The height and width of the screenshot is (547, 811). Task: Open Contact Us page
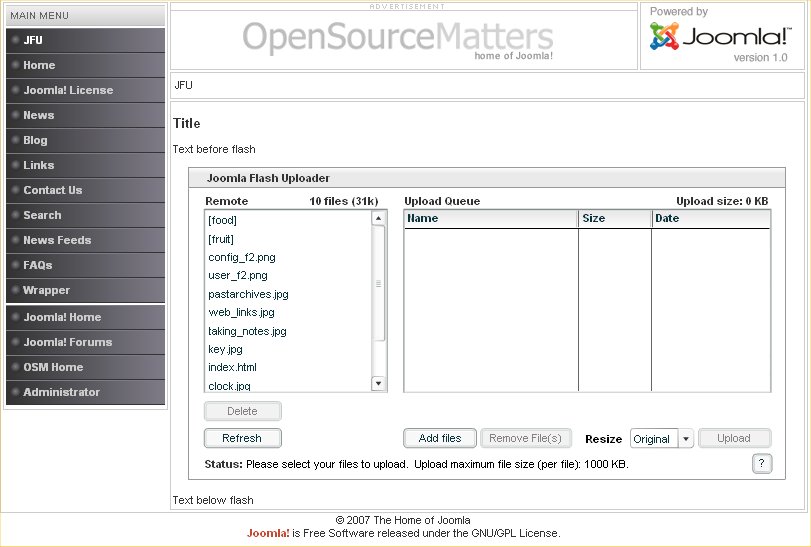tap(85, 190)
